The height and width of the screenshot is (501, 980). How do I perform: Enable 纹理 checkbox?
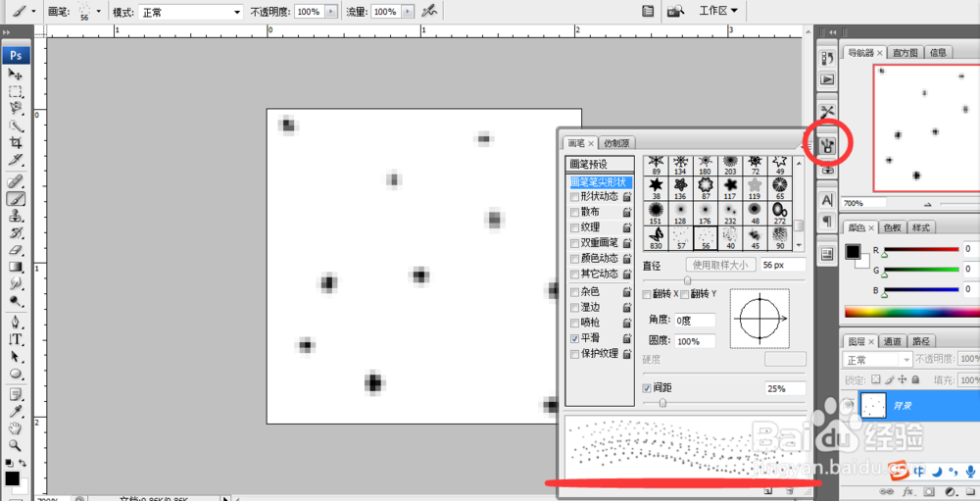[575, 228]
